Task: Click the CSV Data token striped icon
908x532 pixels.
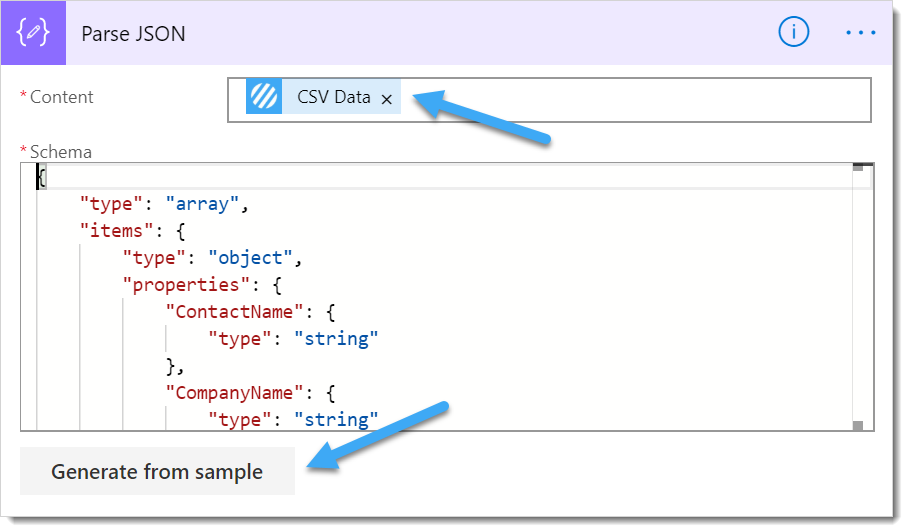Action: (264, 98)
